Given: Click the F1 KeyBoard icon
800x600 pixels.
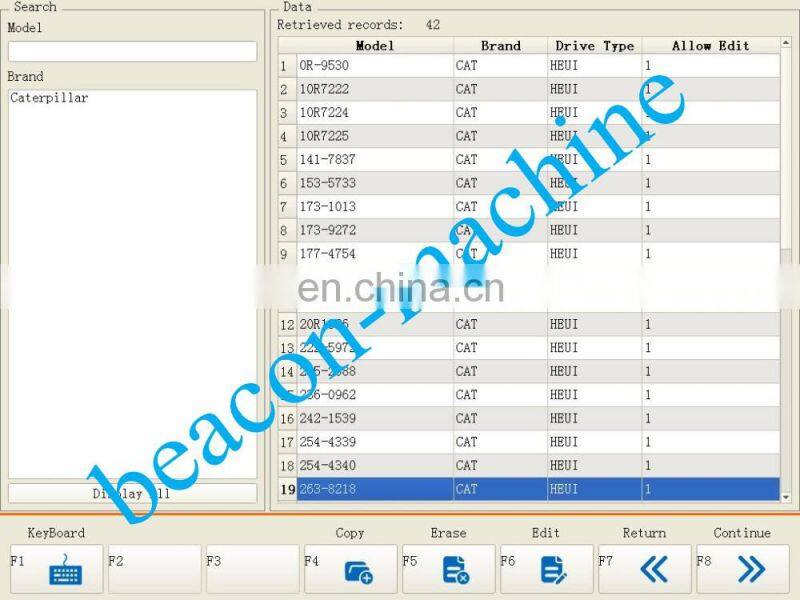Looking at the screenshot, I should (x=65, y=570).
